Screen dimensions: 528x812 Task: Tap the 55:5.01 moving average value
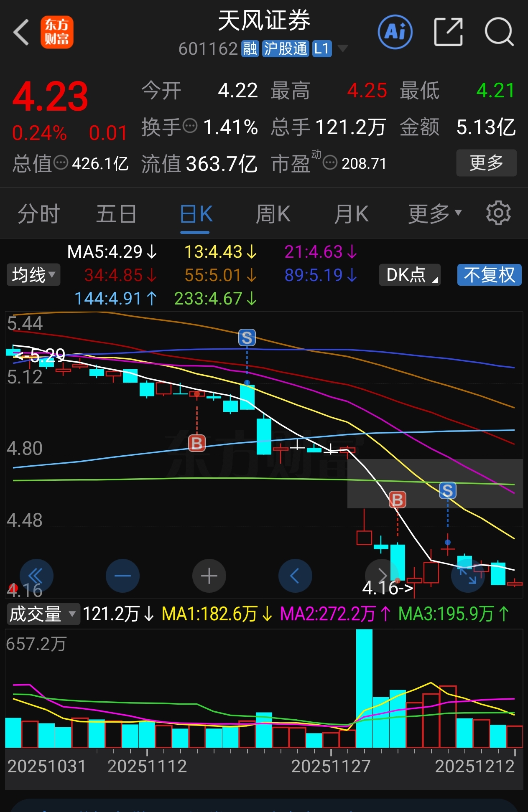pos(221,275)
